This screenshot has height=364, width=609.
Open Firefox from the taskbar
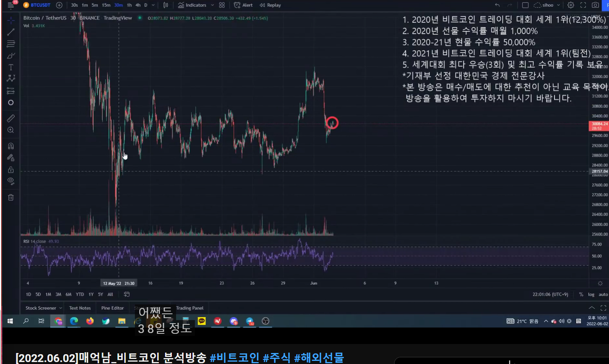tap(90, 321)
